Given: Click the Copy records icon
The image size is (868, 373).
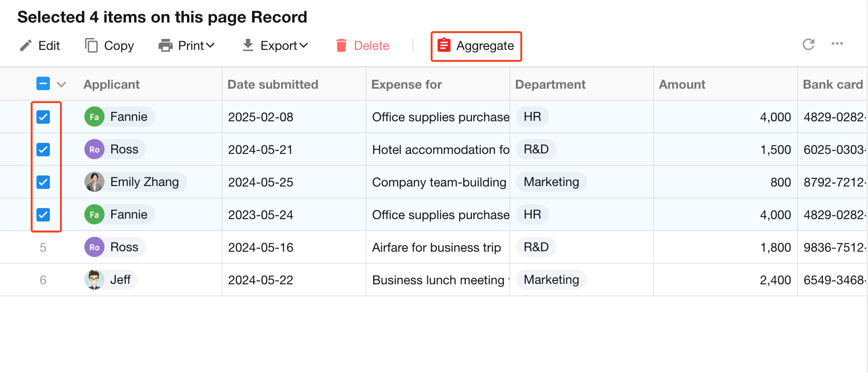Looking at the screenshot, I should (x=91, y=46).
